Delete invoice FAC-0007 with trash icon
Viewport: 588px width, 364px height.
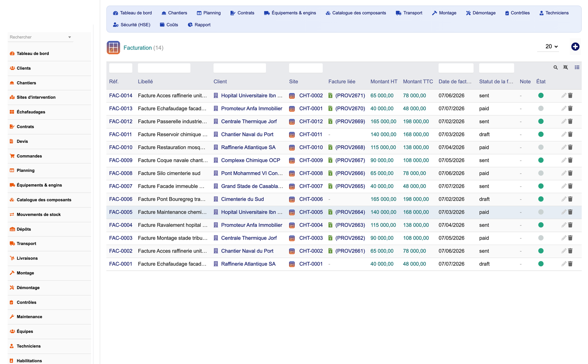[570, 186]
